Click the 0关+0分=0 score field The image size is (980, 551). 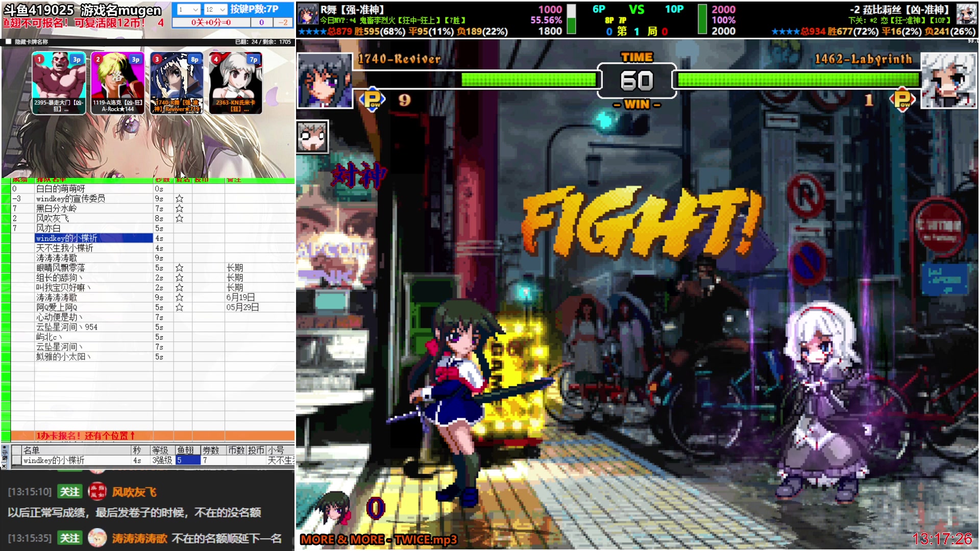tap(211, 22)
